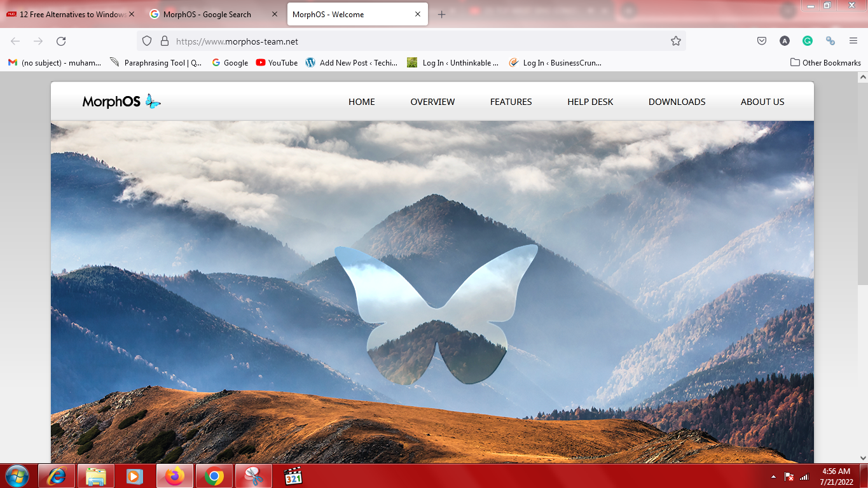Click the scrollbar down arrow
Viewport: 868px width, 488px height.
862,457
